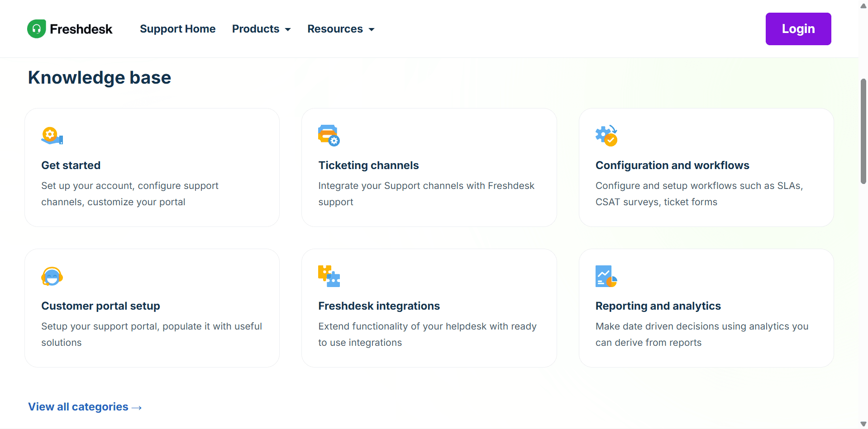Go to Support Home
The height and width of the screenshot is (429, 868).
tap(178, 29)
